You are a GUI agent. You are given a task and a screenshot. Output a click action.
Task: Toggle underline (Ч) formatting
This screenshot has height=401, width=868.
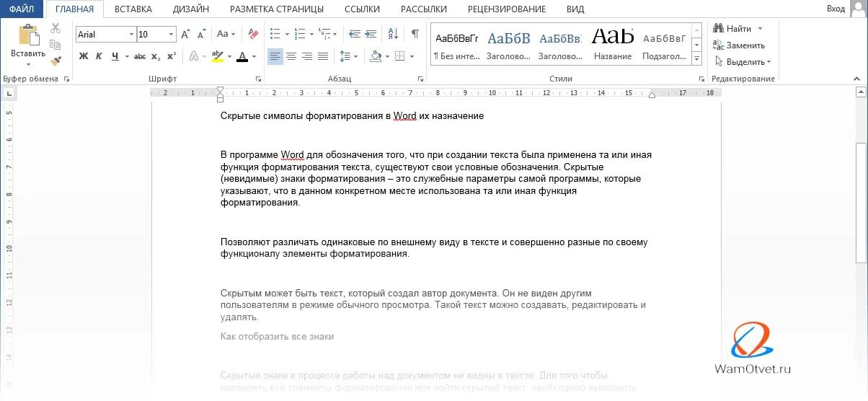click(115, 56)
